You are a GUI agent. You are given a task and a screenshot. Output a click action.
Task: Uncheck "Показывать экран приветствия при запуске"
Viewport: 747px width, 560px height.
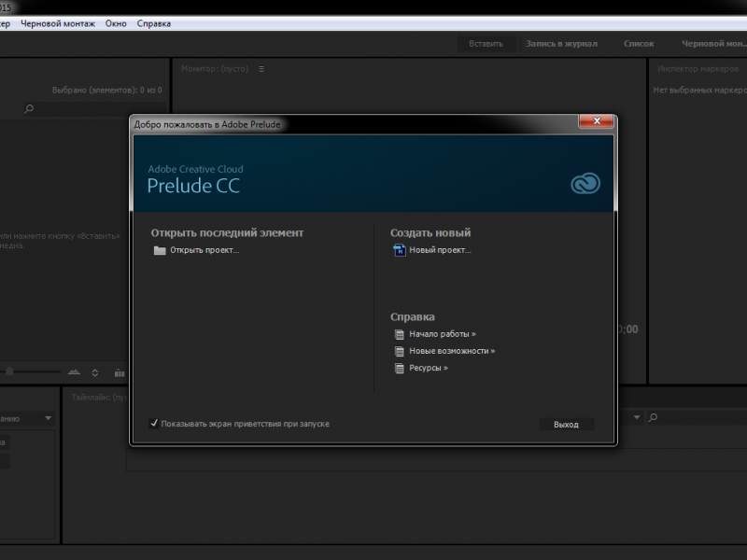(154, 424)
